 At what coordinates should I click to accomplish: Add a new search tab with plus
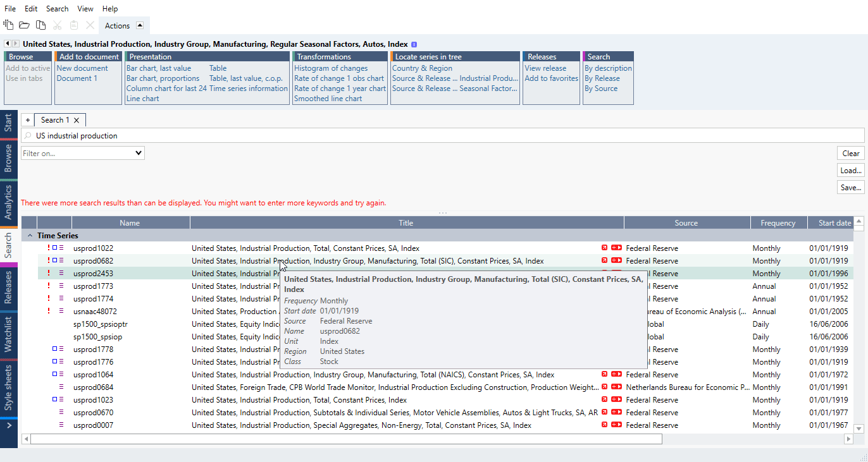(28, 120)
